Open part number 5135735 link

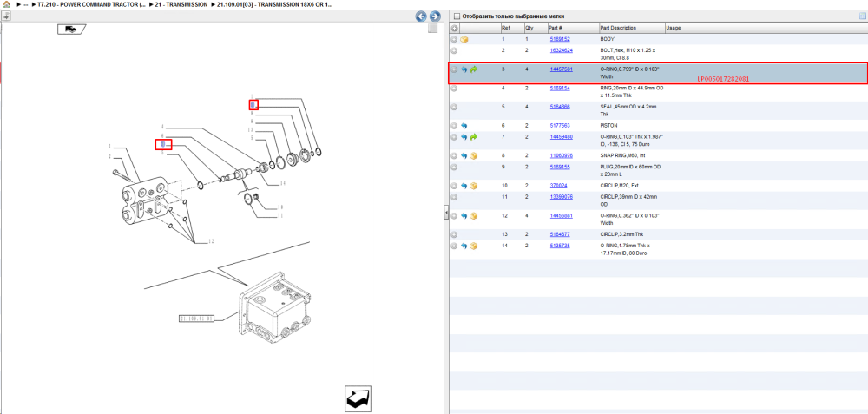(560, 246)
